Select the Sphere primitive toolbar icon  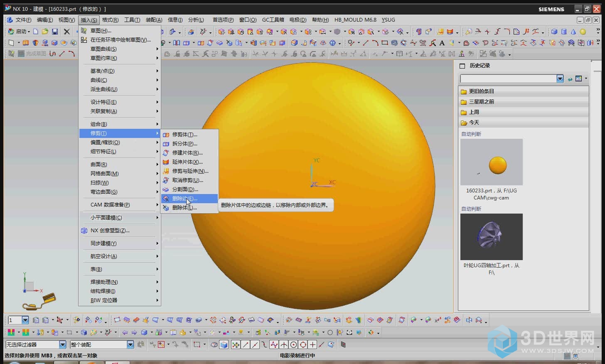[x=583, y=32]
